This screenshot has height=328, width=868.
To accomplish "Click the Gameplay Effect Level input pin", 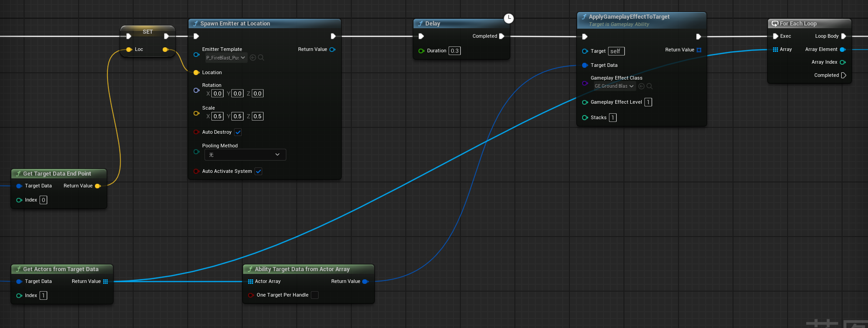I will tap(585, 102).
